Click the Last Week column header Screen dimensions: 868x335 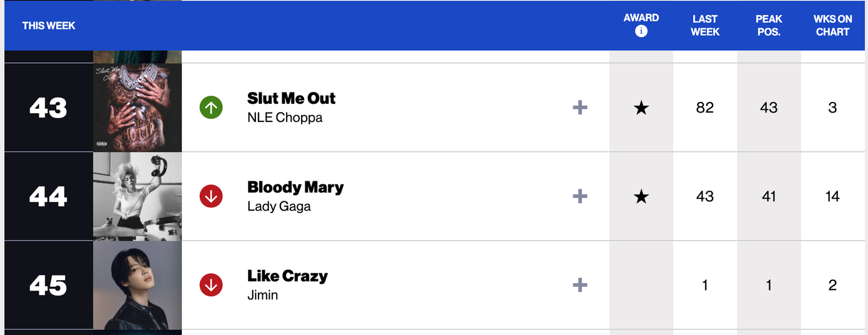(705, 26)
